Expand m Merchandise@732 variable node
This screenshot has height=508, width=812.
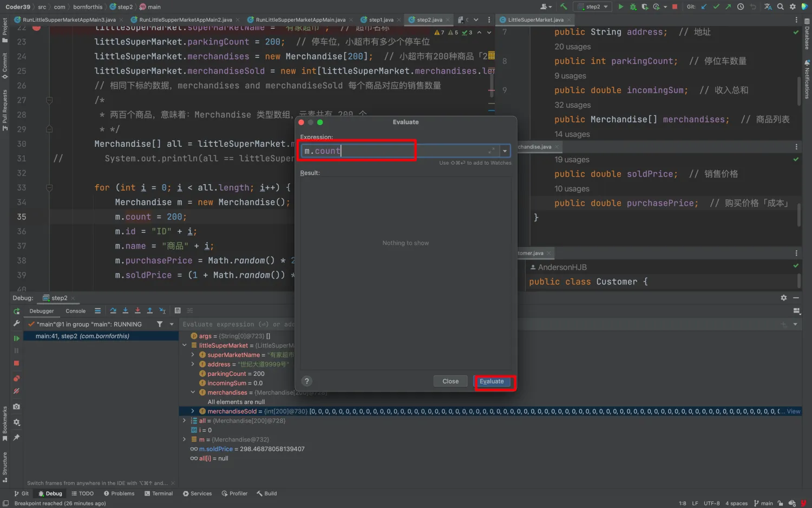tap(185, 439)
